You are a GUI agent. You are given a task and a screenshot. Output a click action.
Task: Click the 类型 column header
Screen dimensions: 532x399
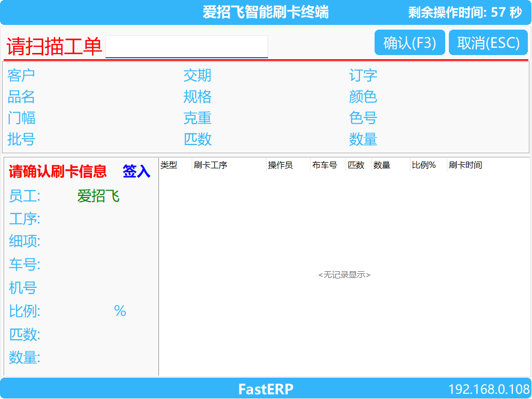pos(169,165)
